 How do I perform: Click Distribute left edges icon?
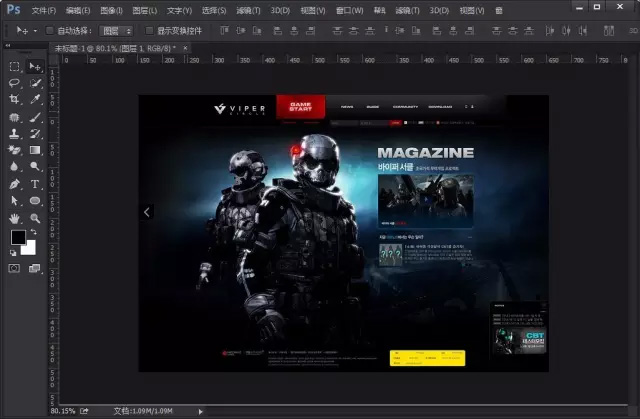pos(549,31)
